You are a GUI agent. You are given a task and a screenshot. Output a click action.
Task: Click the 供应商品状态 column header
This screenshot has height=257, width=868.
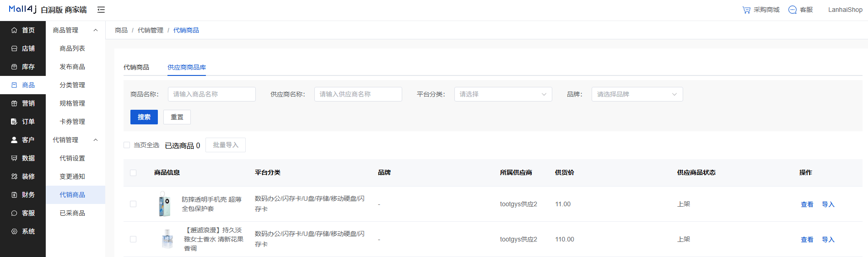tap(696, 172)
